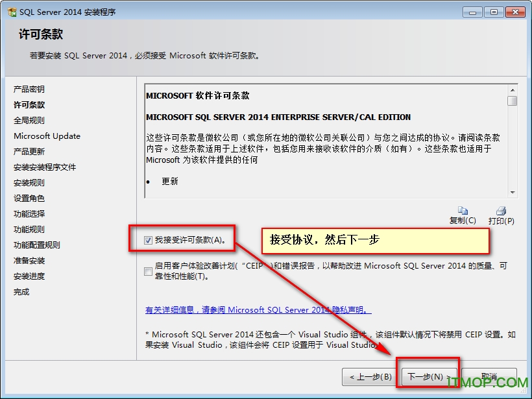Close the SQL Server 2014 setup window
532x399 pixels.
pyautogui.click(x=515, y=12)
